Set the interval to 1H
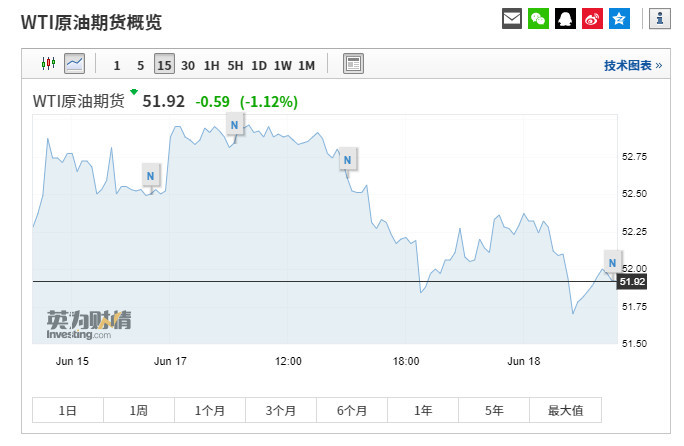This screenshot has width=684, height=446. 212,65
